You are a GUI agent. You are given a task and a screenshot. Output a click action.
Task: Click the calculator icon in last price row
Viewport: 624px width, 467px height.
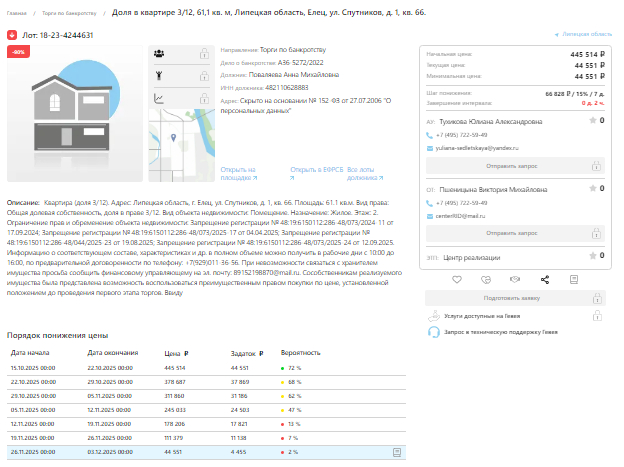click(x=397, y=451)
